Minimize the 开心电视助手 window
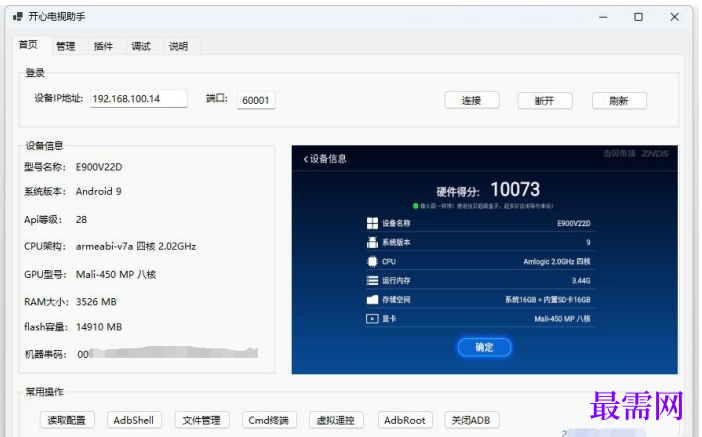Image resolution: width=702 pixels, height=437 pixels. click(x=603, y=17)
